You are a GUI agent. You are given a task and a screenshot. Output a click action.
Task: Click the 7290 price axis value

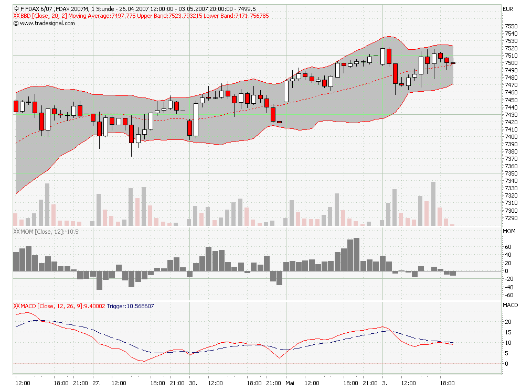click(512, 218)
